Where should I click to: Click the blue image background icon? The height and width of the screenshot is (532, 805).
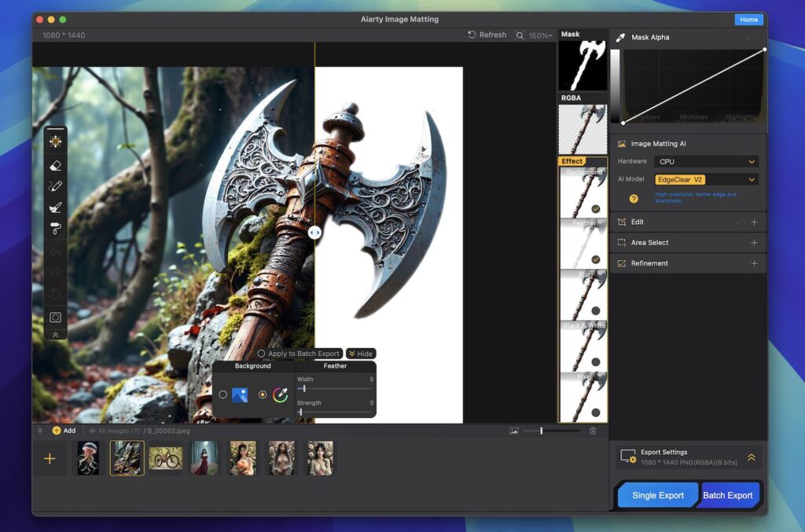(240, 394)
